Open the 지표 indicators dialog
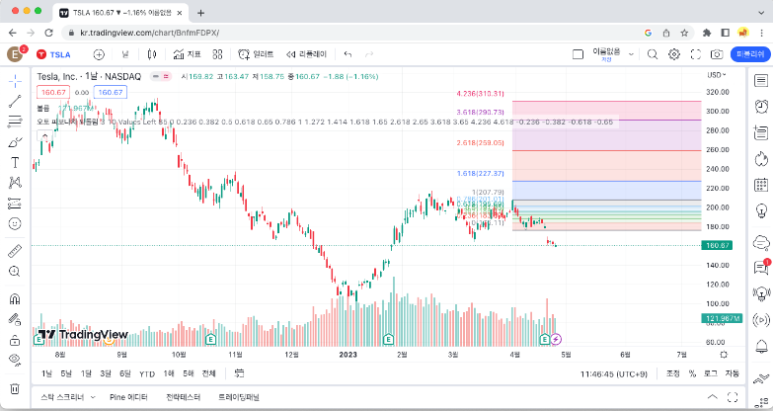The width and height of the screenshot is (773, 411). 187,55
